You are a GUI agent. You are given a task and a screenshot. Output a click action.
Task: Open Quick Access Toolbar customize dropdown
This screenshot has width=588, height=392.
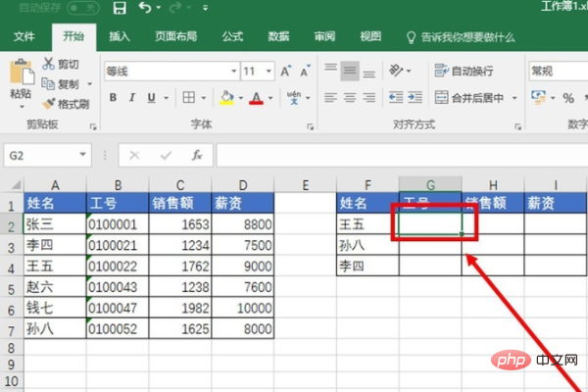point(205,8)
